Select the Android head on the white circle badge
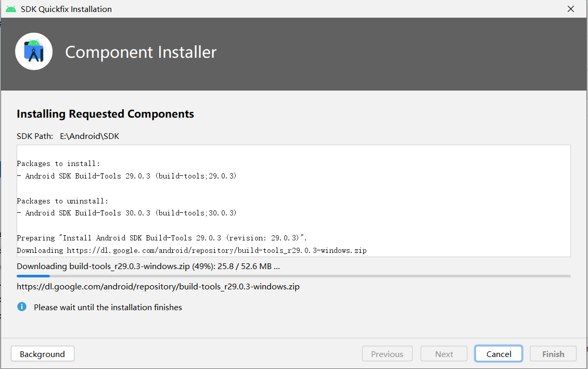 click(33, 42)
